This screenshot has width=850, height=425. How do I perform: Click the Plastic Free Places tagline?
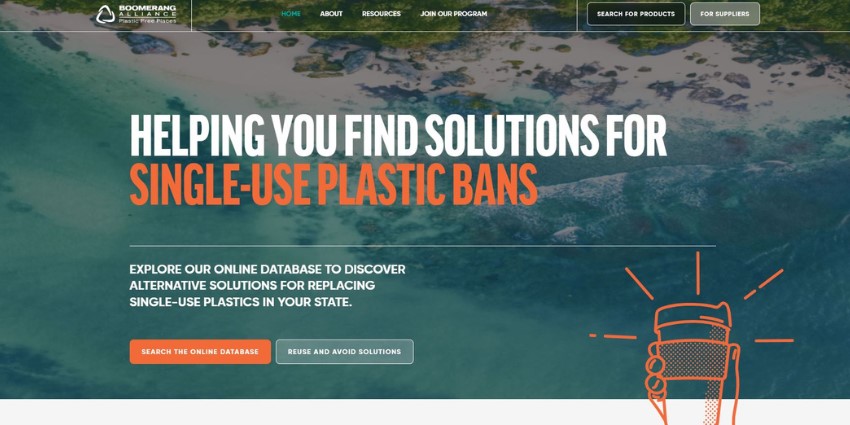pos(147,21)
